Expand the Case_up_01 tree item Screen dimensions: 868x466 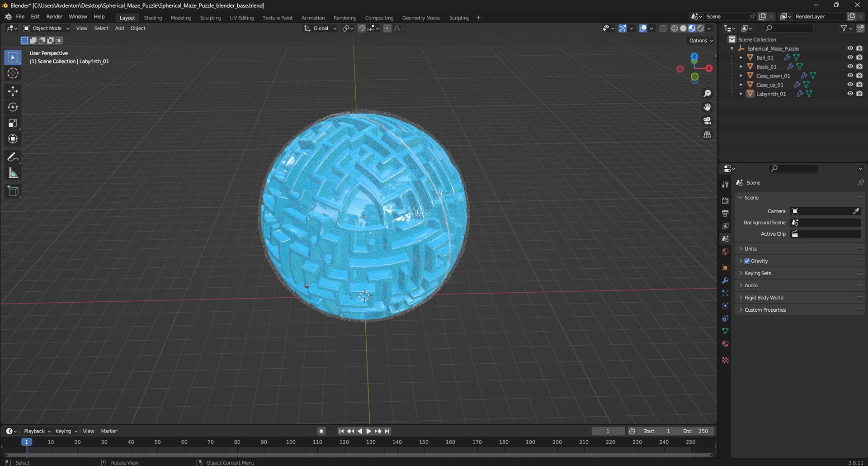(x=741, y=85)
